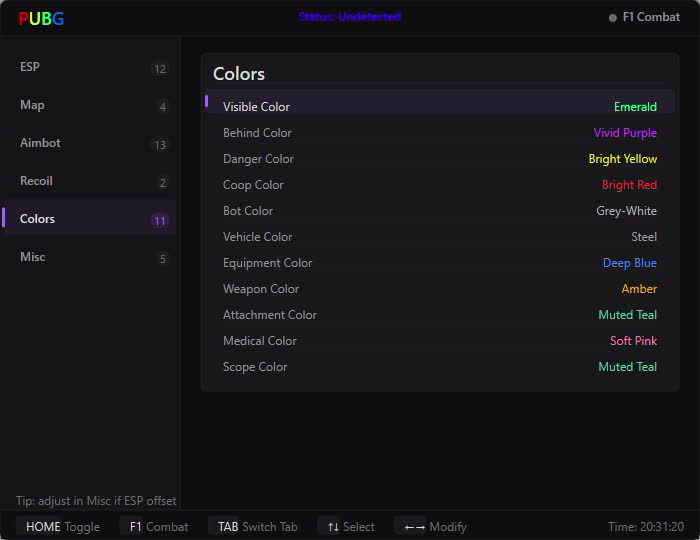Click the PUBG rainbow logo
This screenshot has width=700, height=540.
(x=41, y=18)
